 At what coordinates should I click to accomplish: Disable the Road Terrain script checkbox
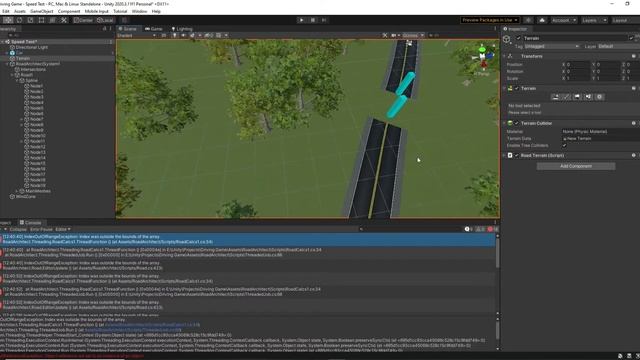point(516,155)
